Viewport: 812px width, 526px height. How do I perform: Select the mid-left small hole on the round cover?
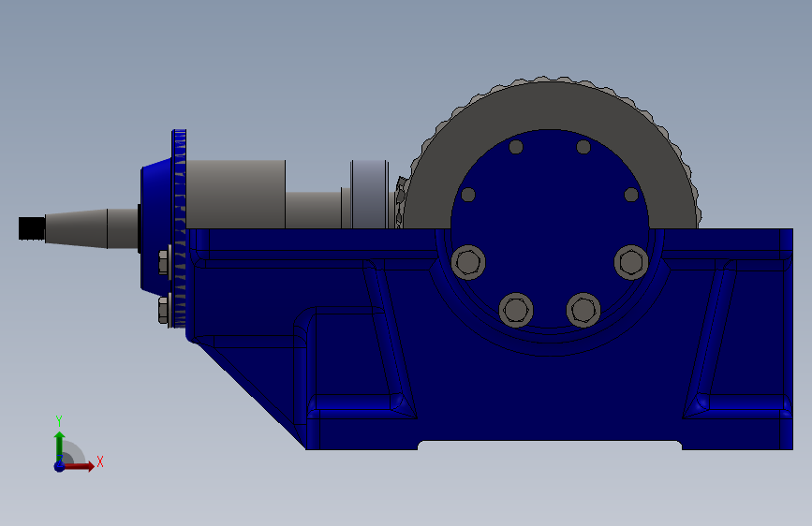468,195
